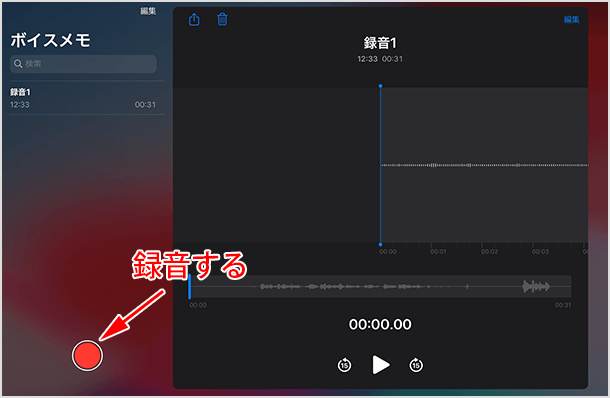
Task: Click the 録音1 title in detail pane
Action: pos(380,43)
